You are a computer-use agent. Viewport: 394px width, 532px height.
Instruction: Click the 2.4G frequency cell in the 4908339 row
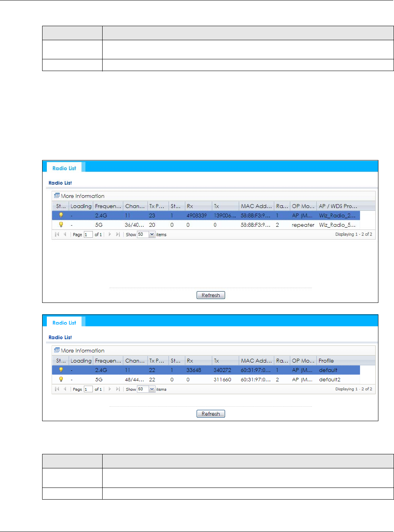click(101, 215)
